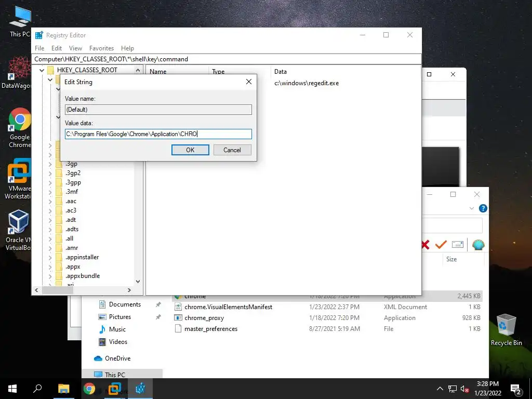Click the Registry Editor title bar icon
The height and width of the screenshot is (399, 532).
point(39,35)
